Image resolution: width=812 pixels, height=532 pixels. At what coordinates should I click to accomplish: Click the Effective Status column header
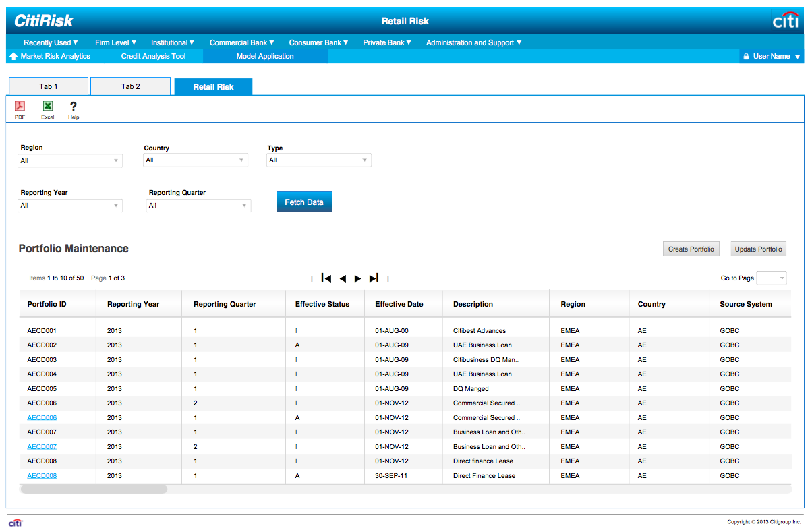[325, 305]
